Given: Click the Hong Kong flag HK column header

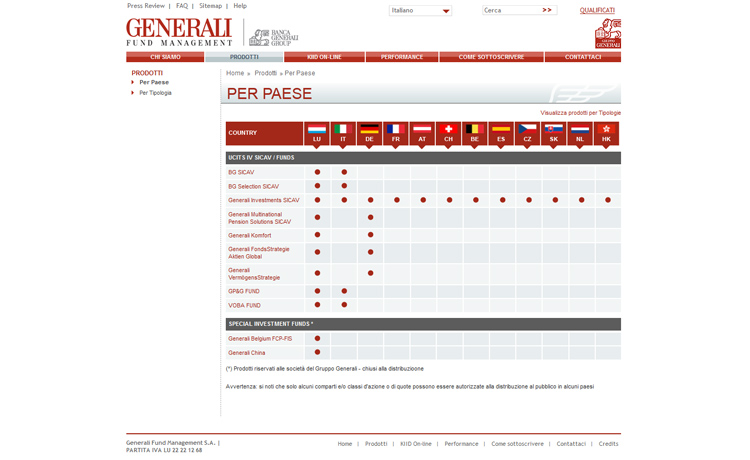Looking at the screenshot, I should [x=606, y=133].
